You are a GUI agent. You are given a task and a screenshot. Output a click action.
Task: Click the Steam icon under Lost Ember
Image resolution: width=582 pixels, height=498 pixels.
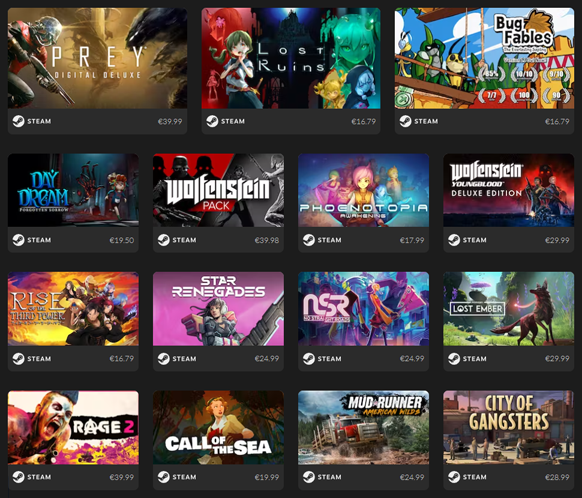coord(454,358)
